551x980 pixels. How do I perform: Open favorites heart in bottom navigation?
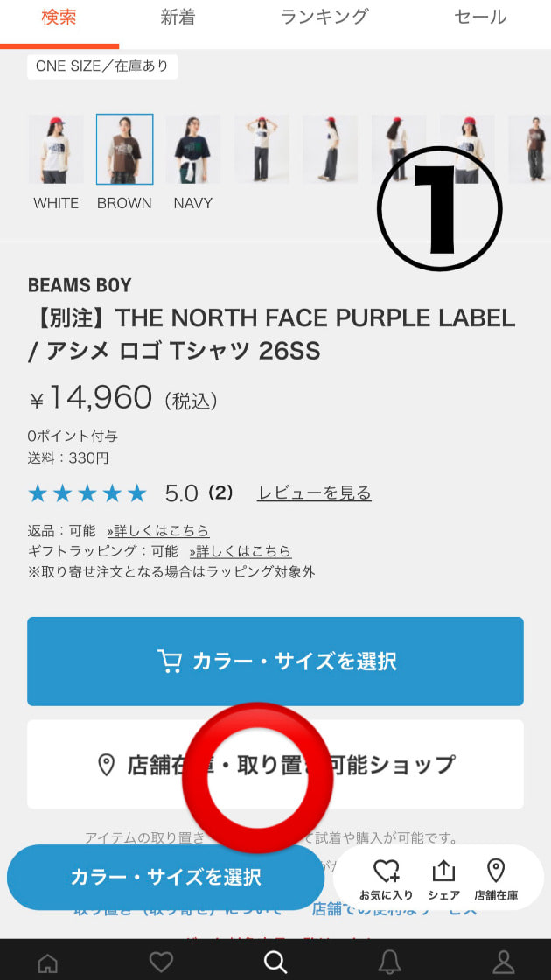(x=161, y=962)
